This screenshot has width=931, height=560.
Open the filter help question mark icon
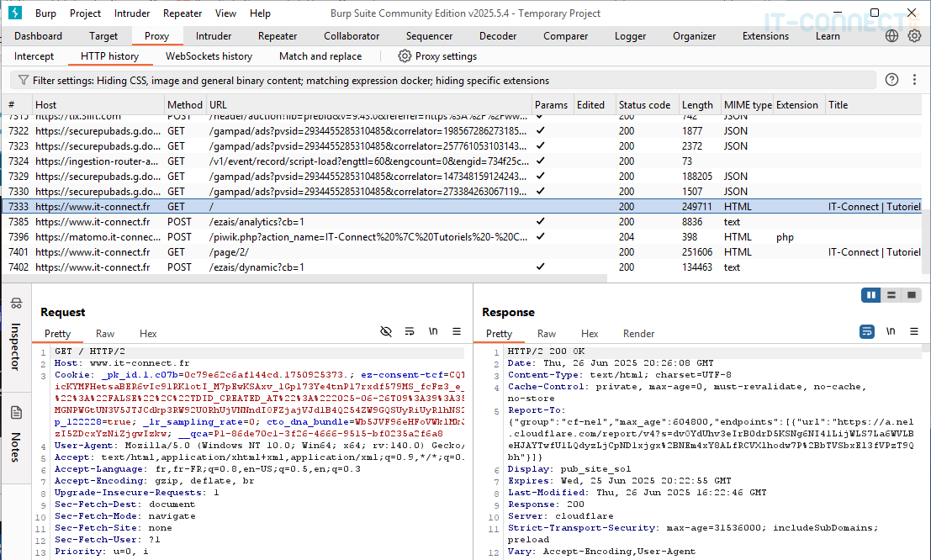(x=891, y=80)
